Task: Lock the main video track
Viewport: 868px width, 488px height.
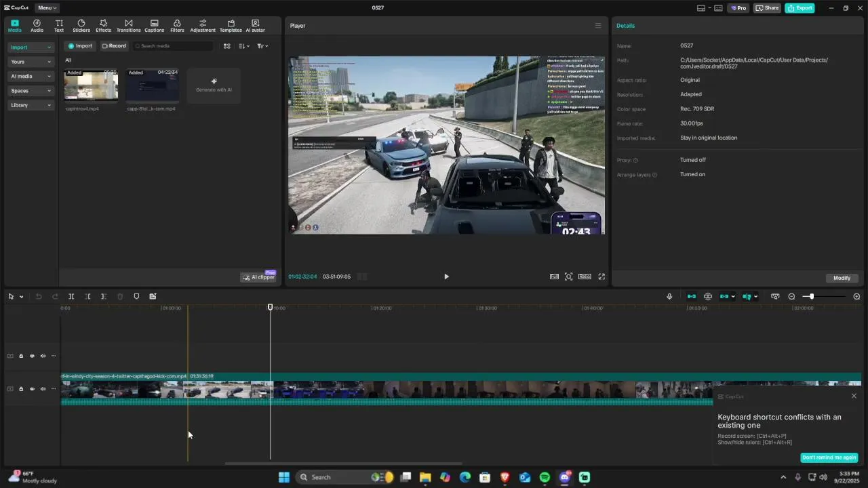Action: tap(21, 389)
